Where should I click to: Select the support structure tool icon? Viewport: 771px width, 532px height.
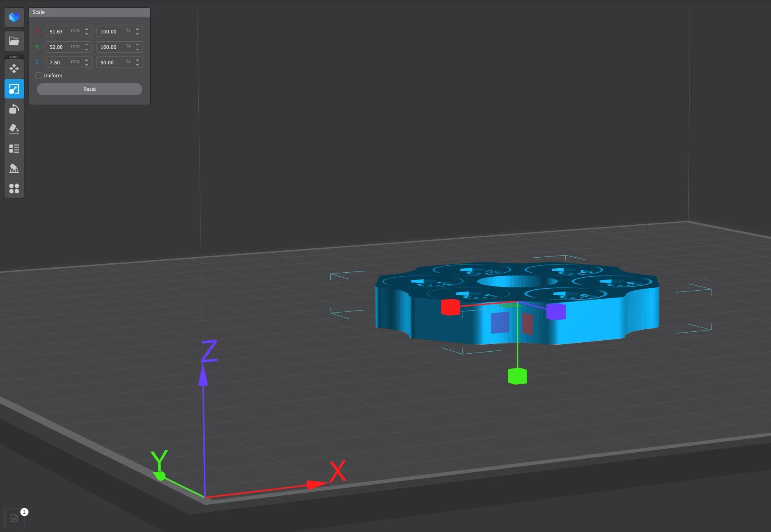pos(14,169)
